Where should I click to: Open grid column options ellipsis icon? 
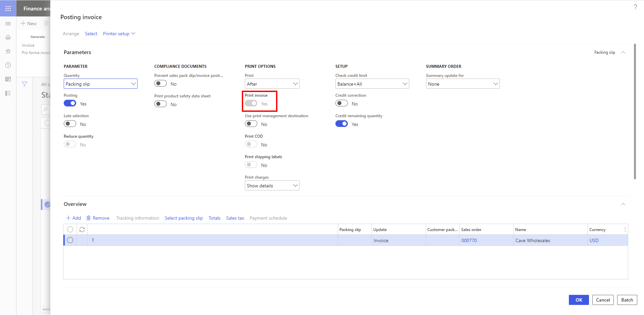625,229
